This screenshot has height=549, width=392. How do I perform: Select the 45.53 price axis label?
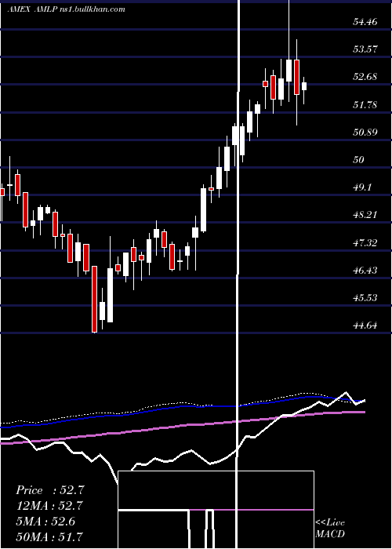tap(365, 298)
